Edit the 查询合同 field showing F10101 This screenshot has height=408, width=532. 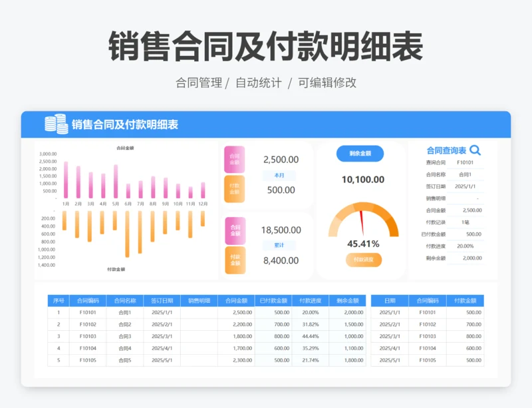(x=465, y=162)
